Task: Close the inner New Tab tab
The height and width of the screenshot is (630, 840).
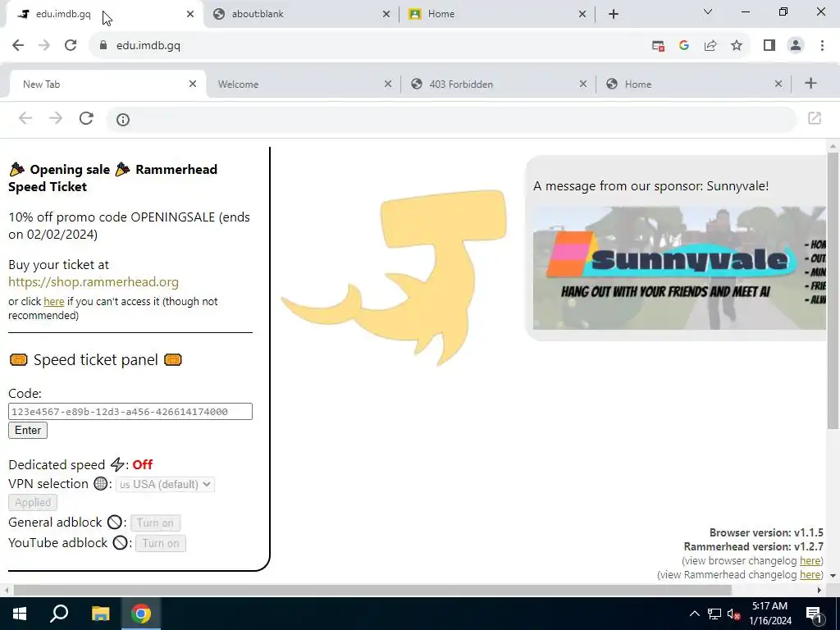Action: 193,84
